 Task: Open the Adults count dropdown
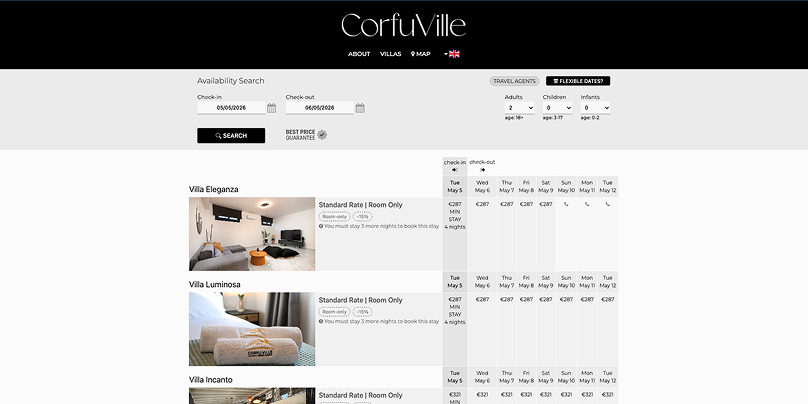(x=519, y=108)
